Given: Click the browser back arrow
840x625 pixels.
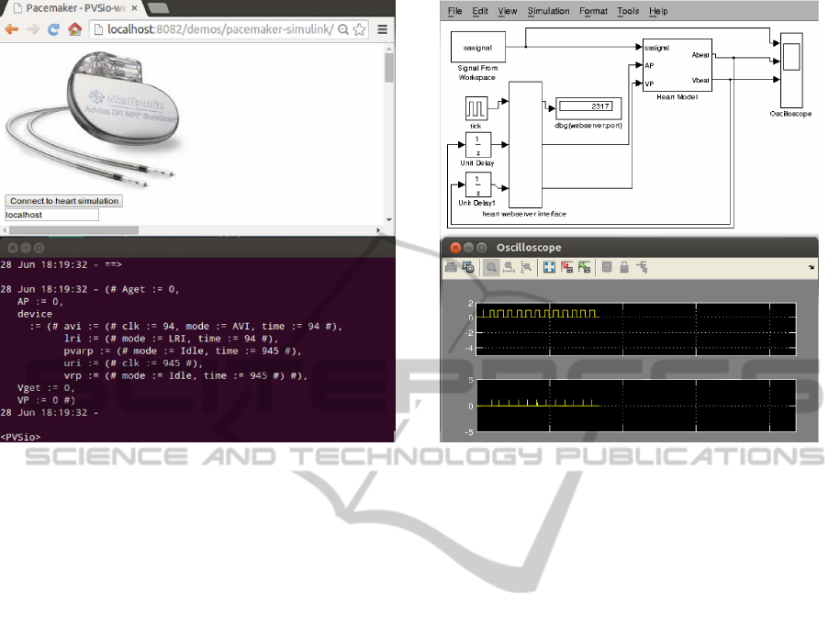Looking at the screenshot, I should pos(11,28).
